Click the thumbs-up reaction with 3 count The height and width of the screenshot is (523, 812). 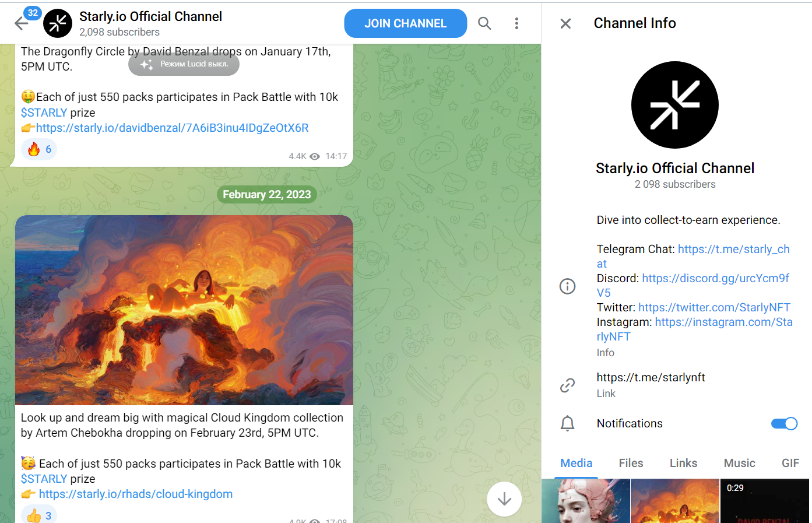[x=39, y=515]
